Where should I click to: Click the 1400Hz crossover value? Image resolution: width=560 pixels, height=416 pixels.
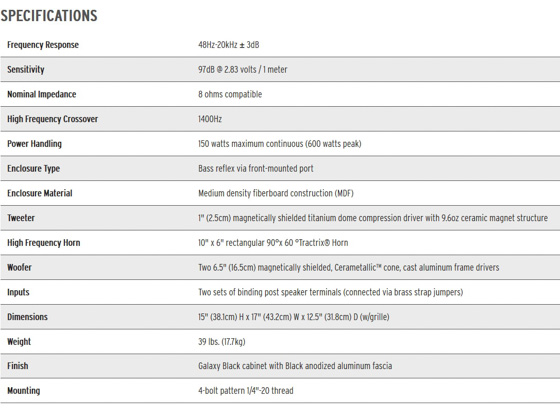pos(210,119)
